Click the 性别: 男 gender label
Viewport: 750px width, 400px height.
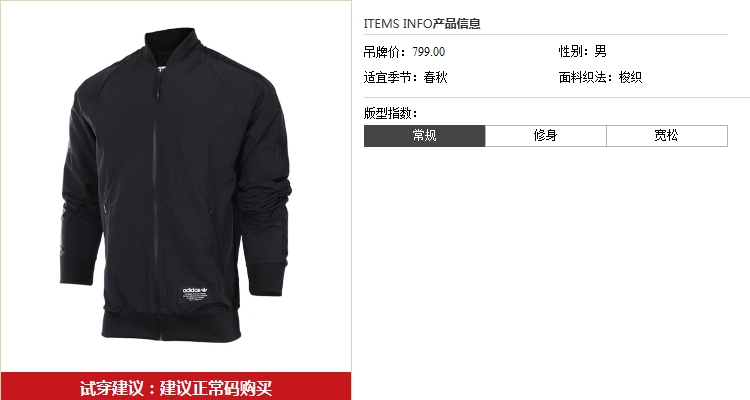[x=583, y=51]
